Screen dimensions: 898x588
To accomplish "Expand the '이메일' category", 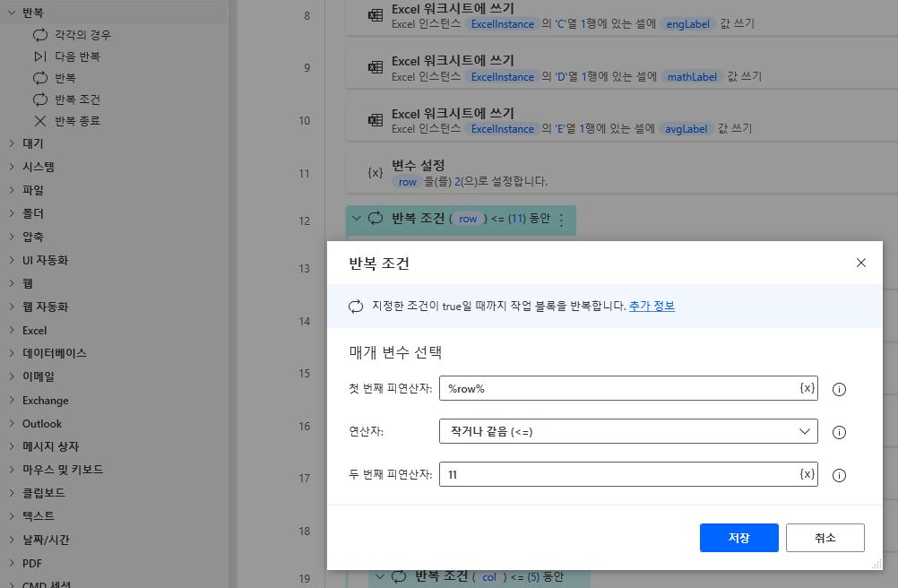I will pos(12,376).
